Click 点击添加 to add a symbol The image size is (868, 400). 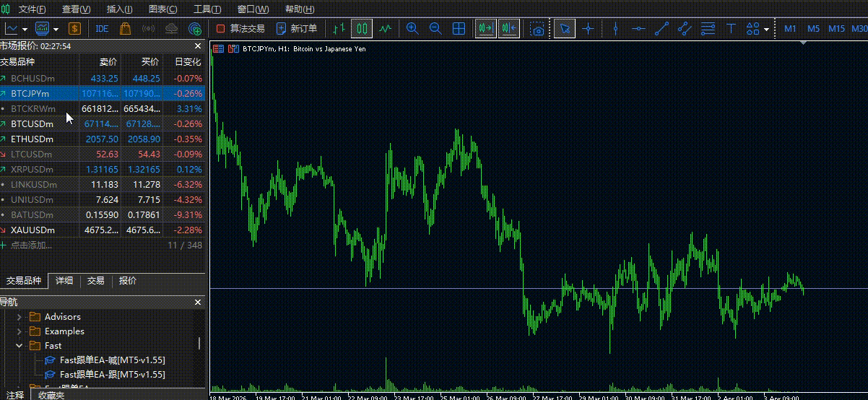[31, 245]
